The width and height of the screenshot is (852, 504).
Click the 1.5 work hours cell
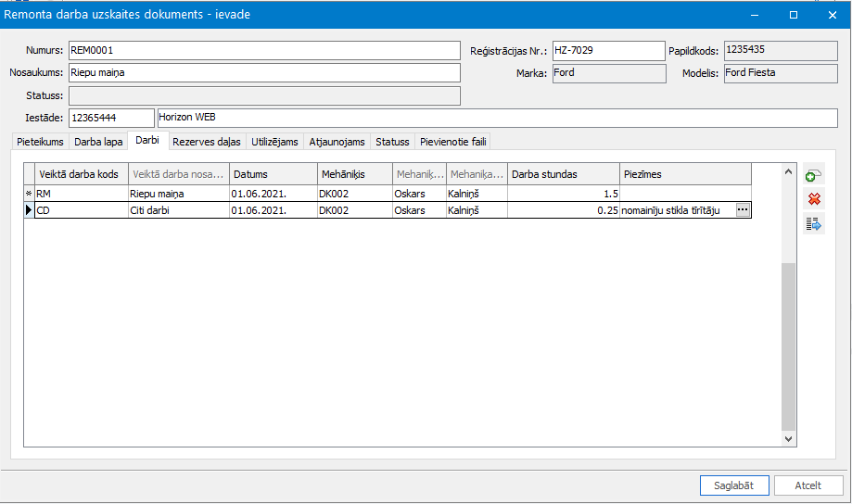pos(564,194)
